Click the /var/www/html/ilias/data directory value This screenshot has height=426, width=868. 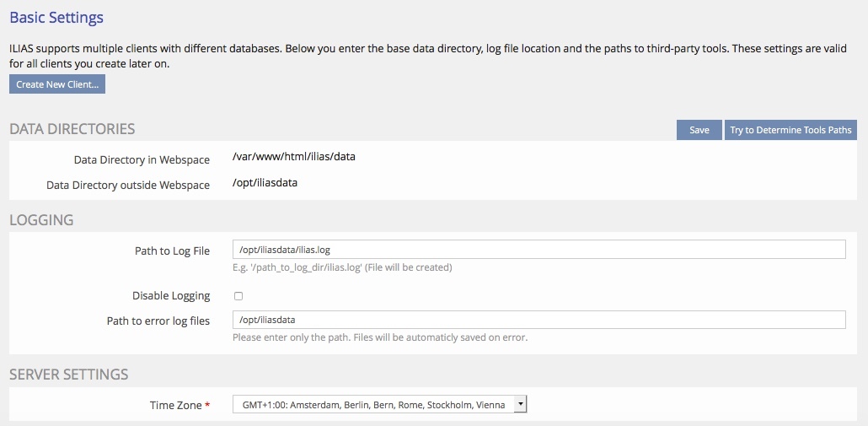click(294, 157)
